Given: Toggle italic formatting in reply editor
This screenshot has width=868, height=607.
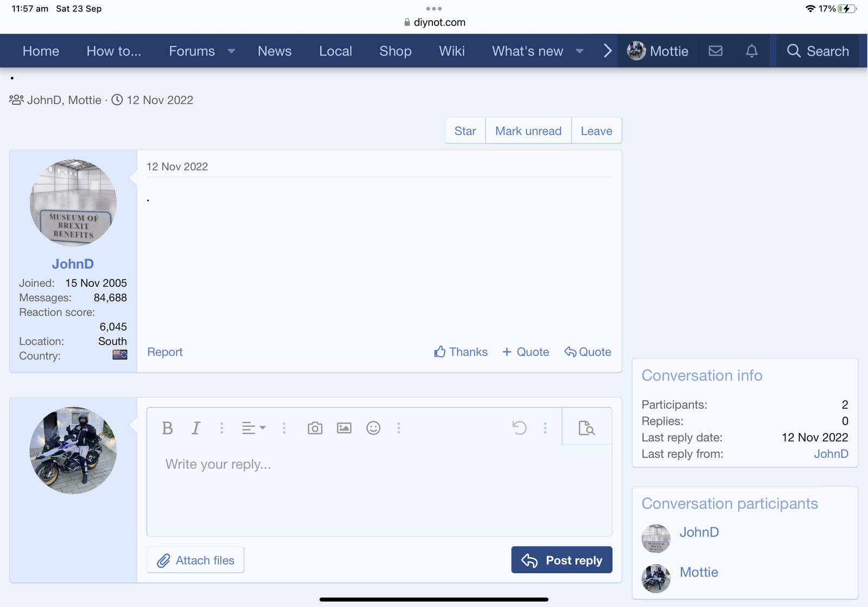Looking at the screenshot, I should coord(196,428).
